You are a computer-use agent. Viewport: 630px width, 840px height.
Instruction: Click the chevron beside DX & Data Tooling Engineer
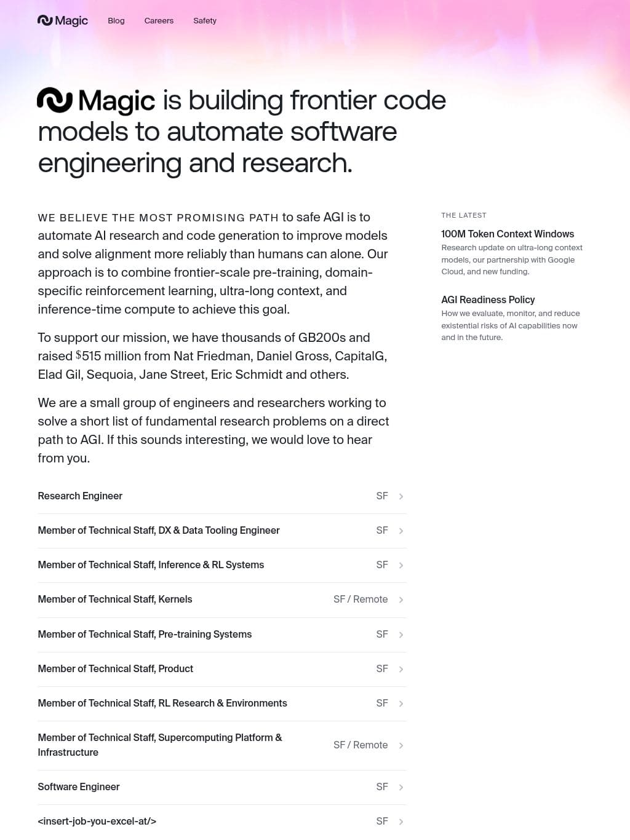pos(401,531)
